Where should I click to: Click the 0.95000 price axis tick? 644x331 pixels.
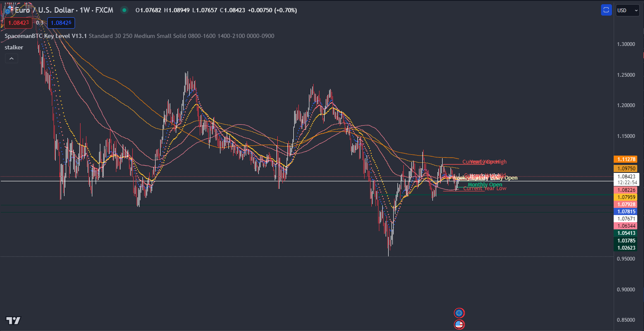[x=626, y=259]
